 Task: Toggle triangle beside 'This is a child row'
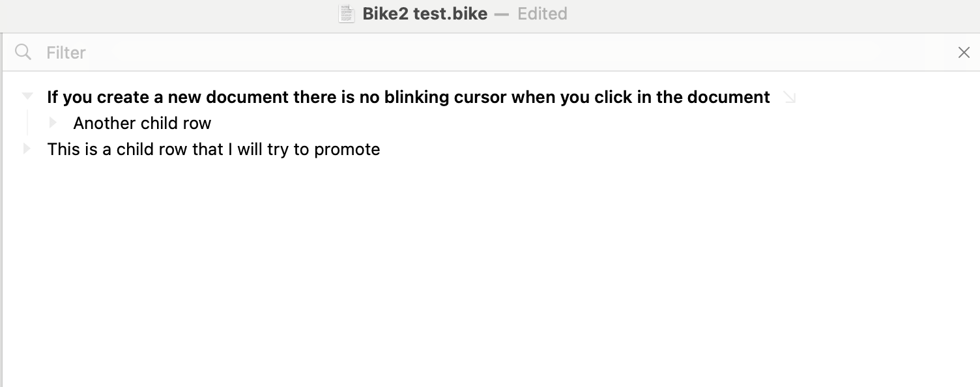pos(27,149)
